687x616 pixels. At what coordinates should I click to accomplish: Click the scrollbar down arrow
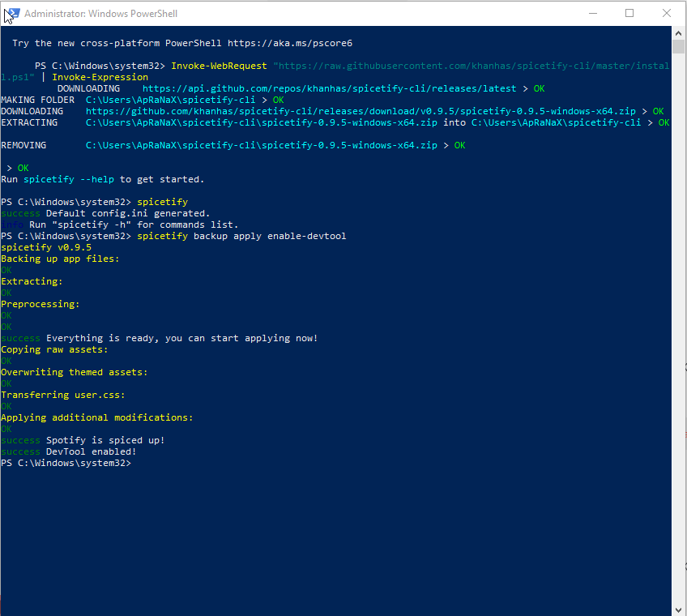point(679,610)
